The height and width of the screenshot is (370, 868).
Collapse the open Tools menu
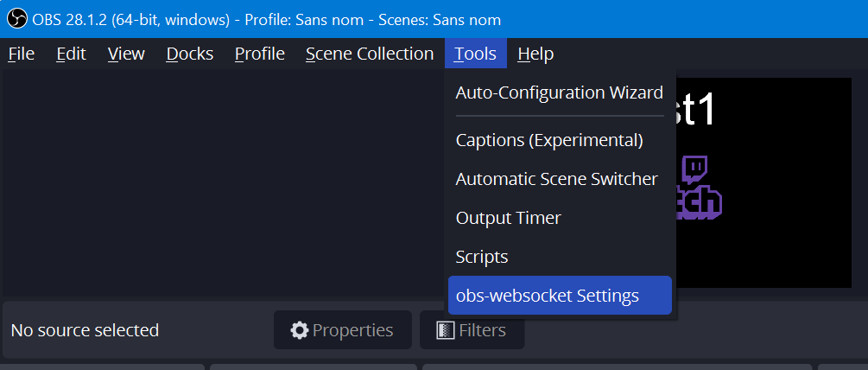coord(476,54)
